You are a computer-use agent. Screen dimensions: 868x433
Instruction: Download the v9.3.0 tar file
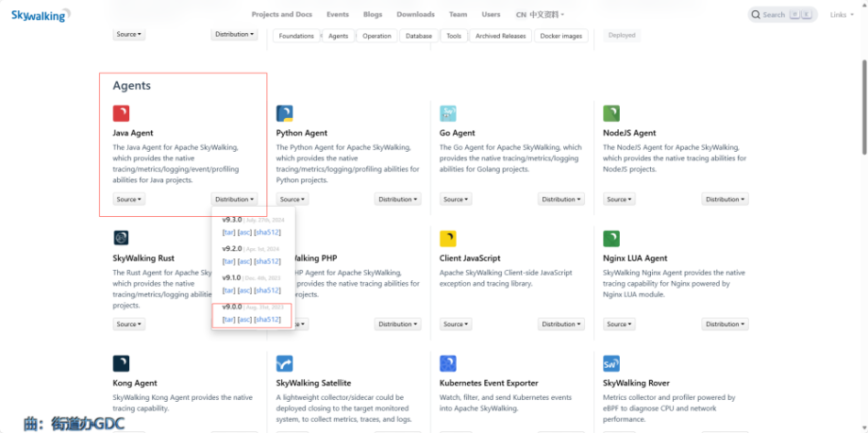point(228,233)
